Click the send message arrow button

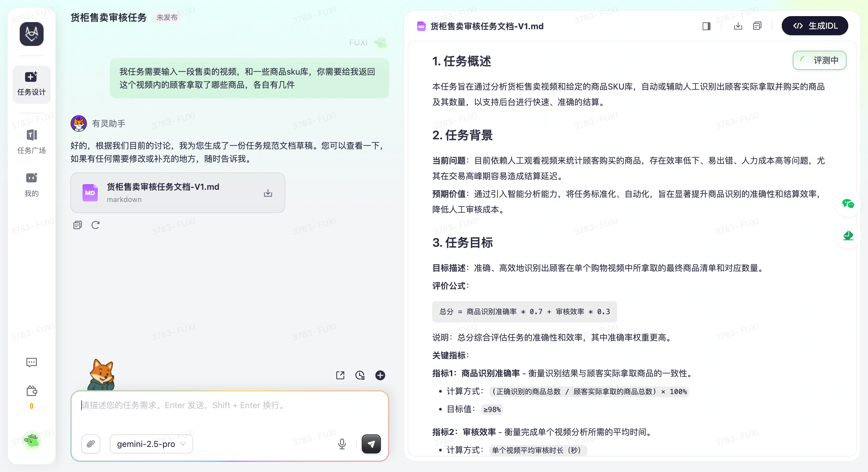coord(371,444)
